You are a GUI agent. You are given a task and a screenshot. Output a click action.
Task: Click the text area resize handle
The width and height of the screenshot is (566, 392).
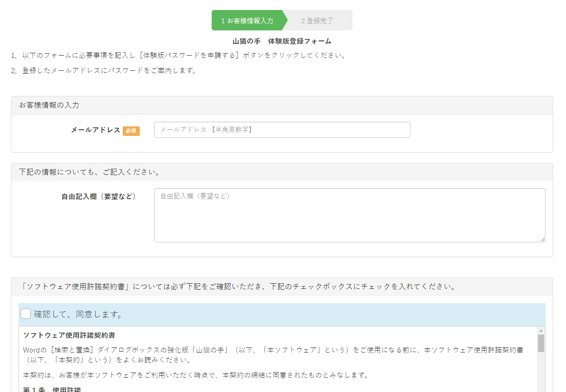tap(542, 239)
